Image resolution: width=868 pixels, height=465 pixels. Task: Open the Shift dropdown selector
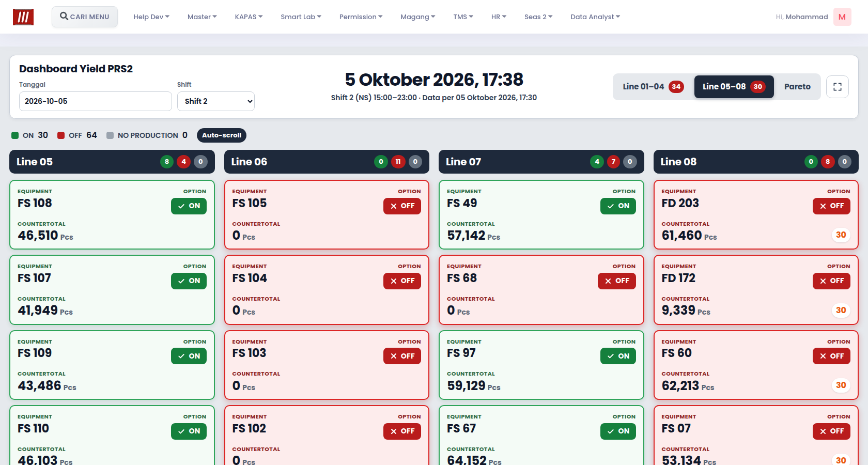click(x=216, y=101)
